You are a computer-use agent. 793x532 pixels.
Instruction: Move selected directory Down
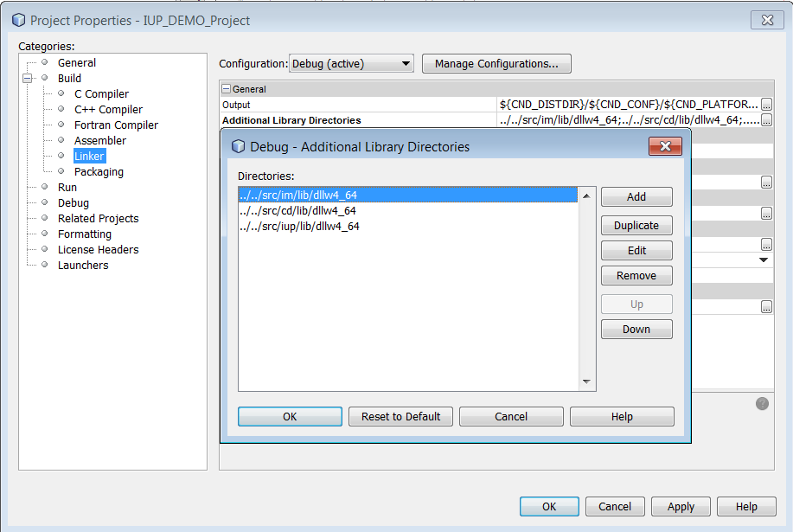(x=636, y=330)
